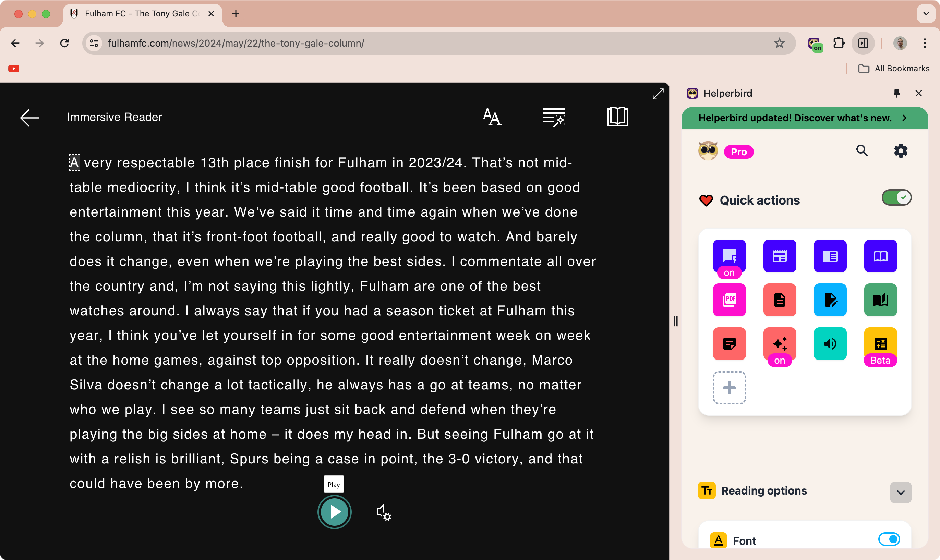This screenshot has width=940, height=560.
Task: Open the Text Size settings in Immersive Reader
Action: click(493, 117)
